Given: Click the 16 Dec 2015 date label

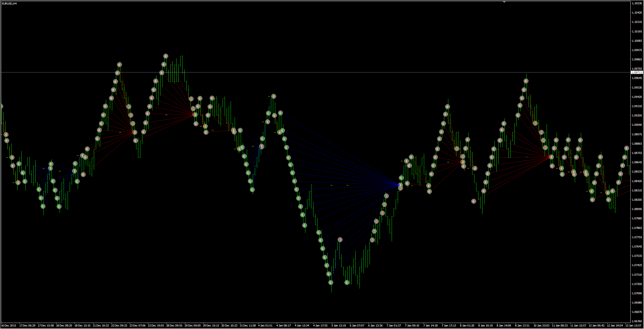Looking at the screenshot, I should [x=9, y=325].
